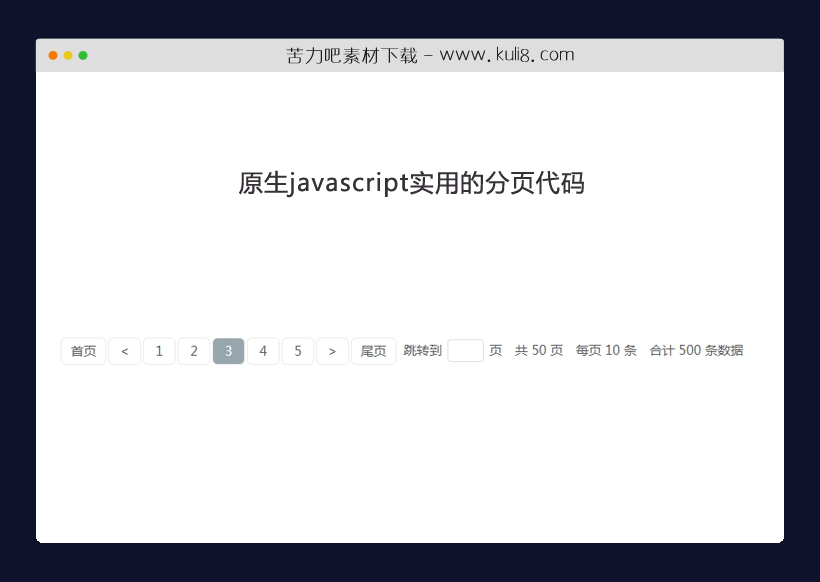Screen dimensions: 820x582
Task: Click inside the jump-to-page input field
Action: 465,351
